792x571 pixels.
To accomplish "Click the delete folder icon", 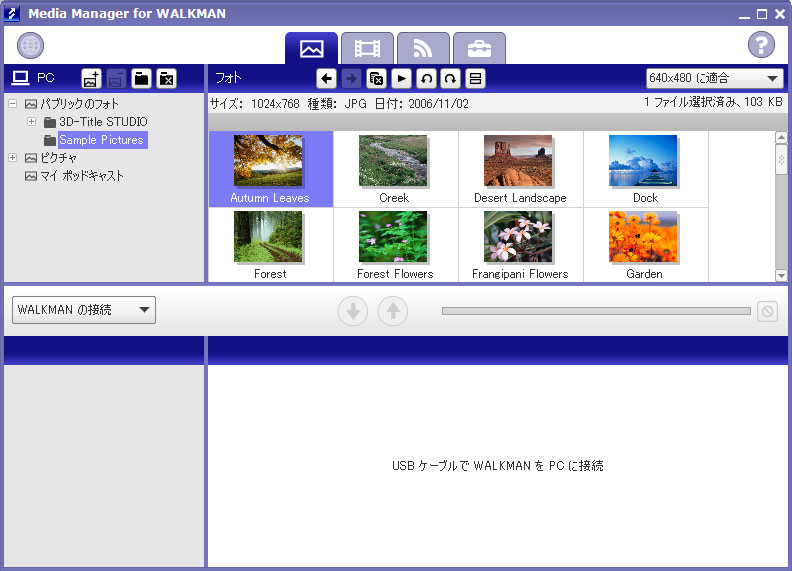I will [x=166, y=78].
